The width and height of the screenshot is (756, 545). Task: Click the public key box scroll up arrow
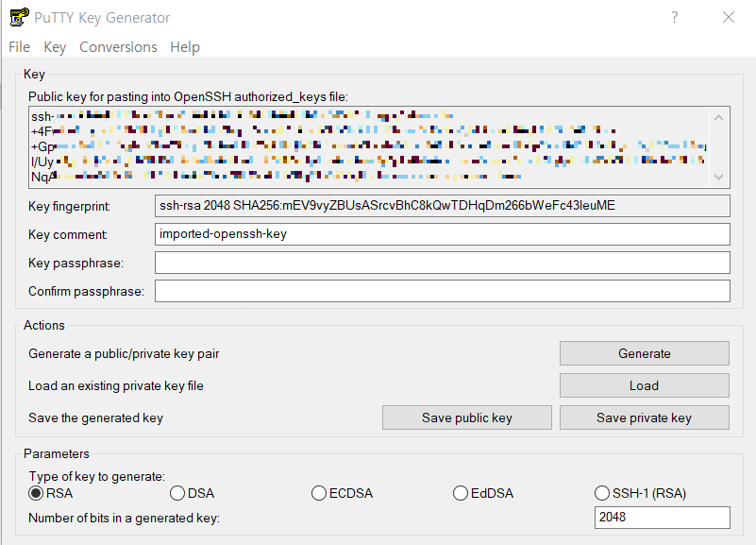(718, 118)
